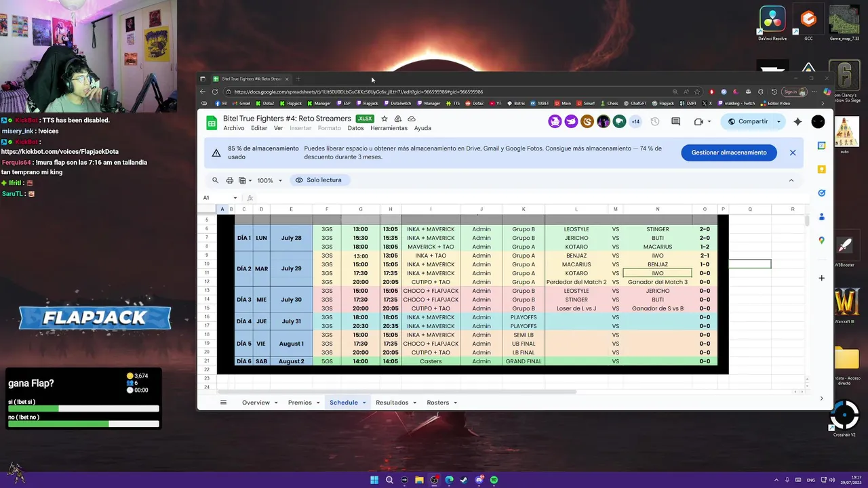Start a Meet call camera icon
The width and height of the screenshot is (868, 488).
[698, 122]
